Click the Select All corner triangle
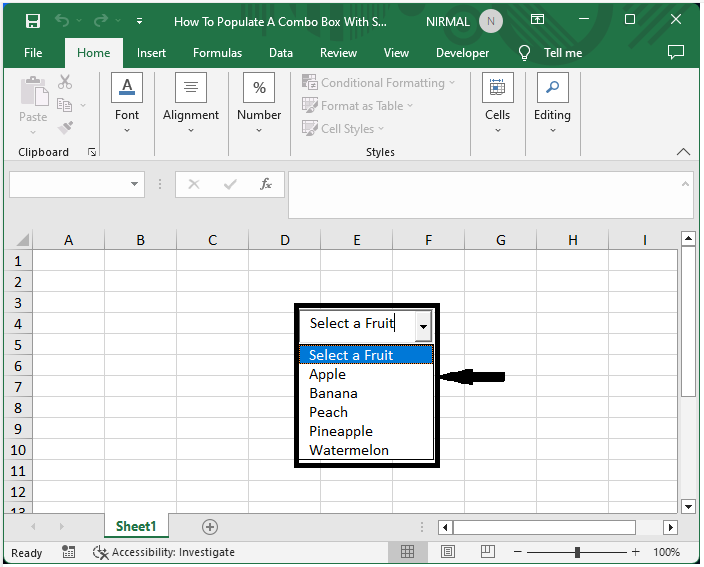The height and width of the screenshot is (567, 704). tap(22, 240)
